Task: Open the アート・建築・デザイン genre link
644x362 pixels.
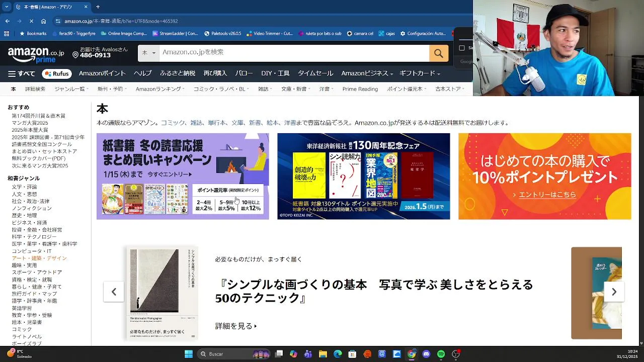Action: pyautogui.click(x=39, y=258)
